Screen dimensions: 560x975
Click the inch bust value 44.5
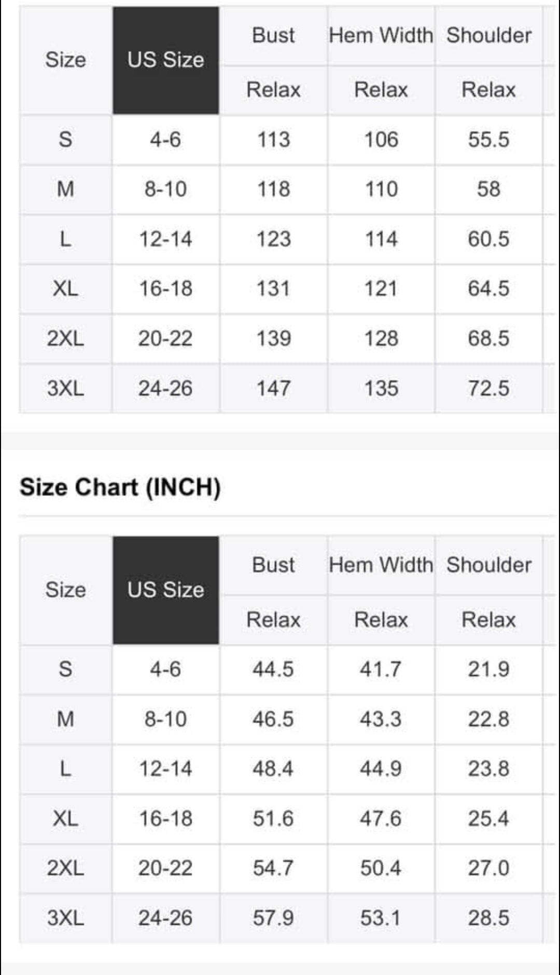click(x=273, y=669)
